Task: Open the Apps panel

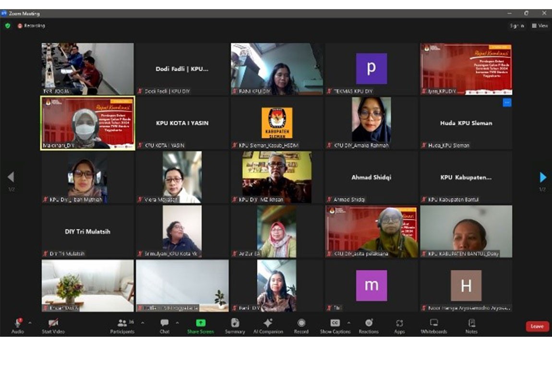Action: pos(399,326)
